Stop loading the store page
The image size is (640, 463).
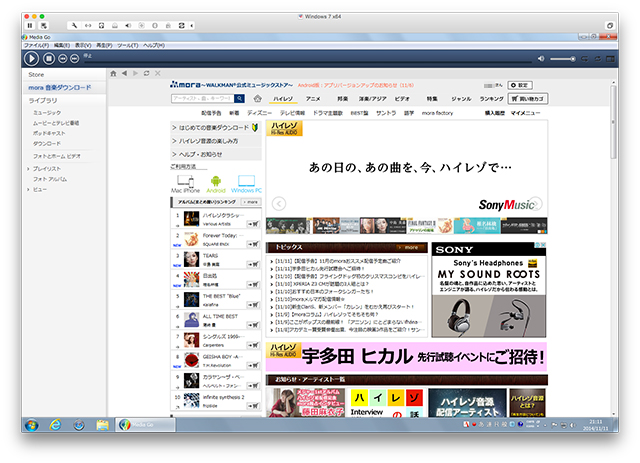[x=158, y=73]
